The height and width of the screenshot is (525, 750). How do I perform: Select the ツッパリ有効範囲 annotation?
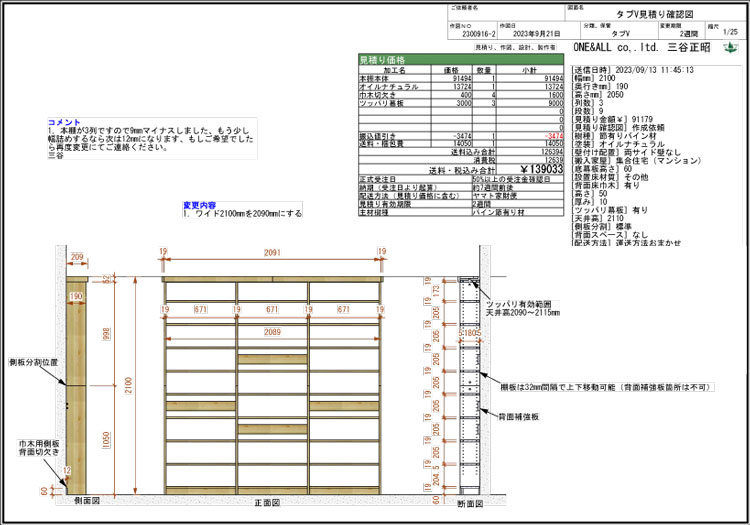coord(518,304)
